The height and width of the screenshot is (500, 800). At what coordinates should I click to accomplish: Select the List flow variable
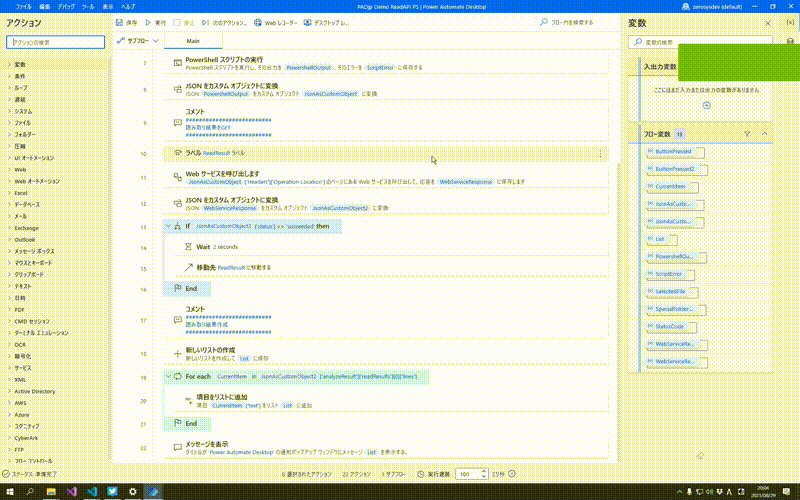661,239
